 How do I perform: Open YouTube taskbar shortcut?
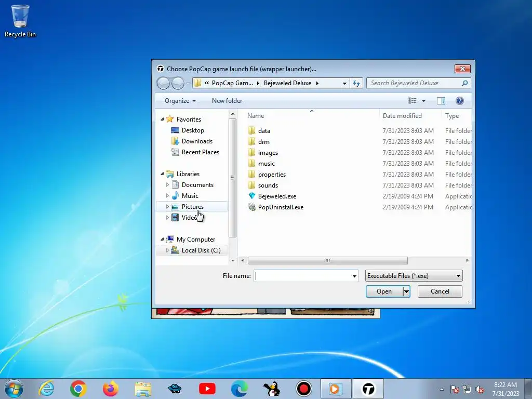(207, 389)
